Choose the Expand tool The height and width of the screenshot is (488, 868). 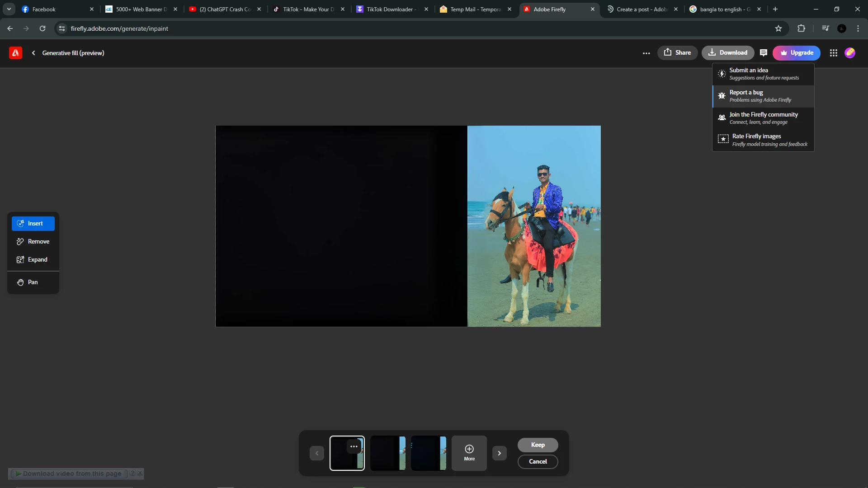(33, 259)
